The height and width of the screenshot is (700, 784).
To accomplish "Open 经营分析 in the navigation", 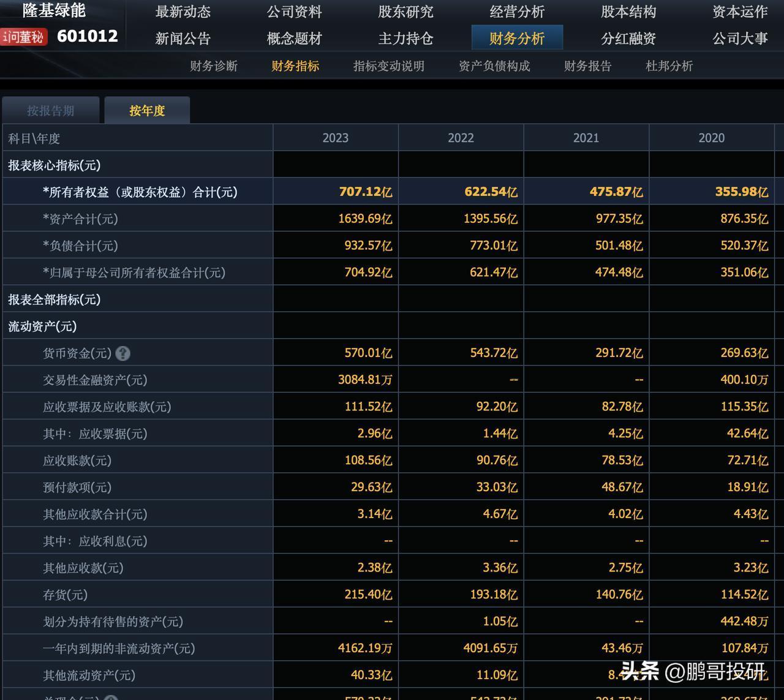I will 518,12.
